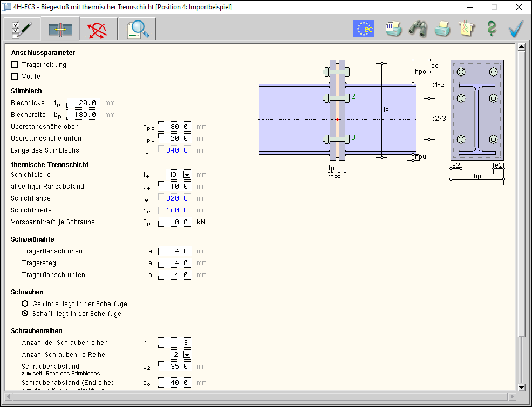This screenshot has height=407, width=532.
Task: Confirm with the blue checkmark icon
Action: click(x=516, y=29)
